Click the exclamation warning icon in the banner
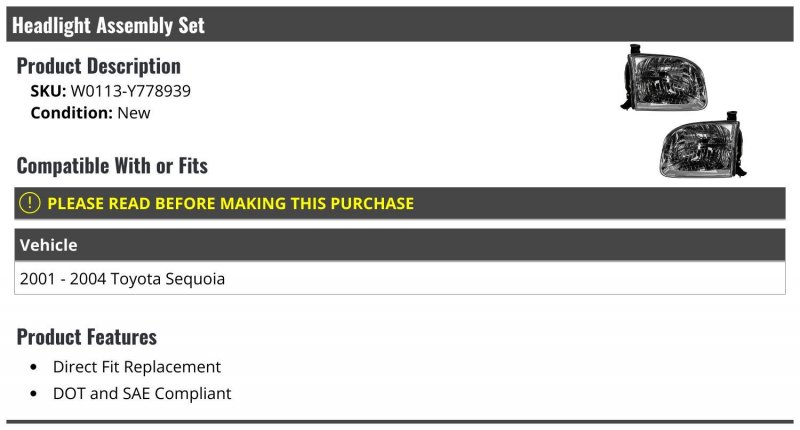 coord(30,203)
